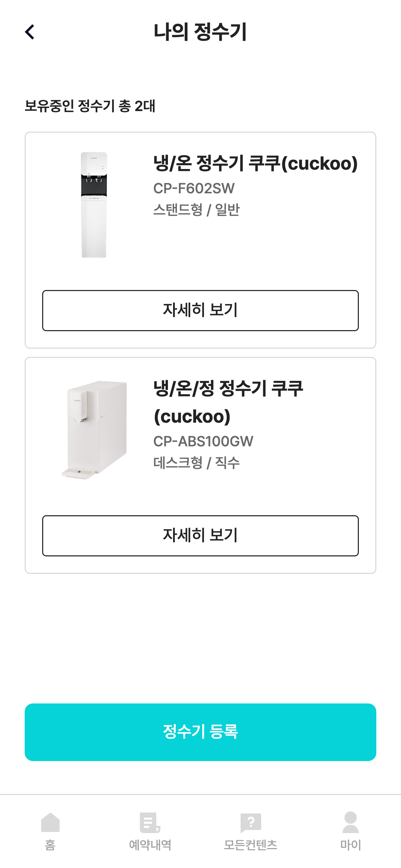Click the 냉/온 정수기 쿠쿠(cuckoo) product title

pyautogui.click(x=255, y=163)
